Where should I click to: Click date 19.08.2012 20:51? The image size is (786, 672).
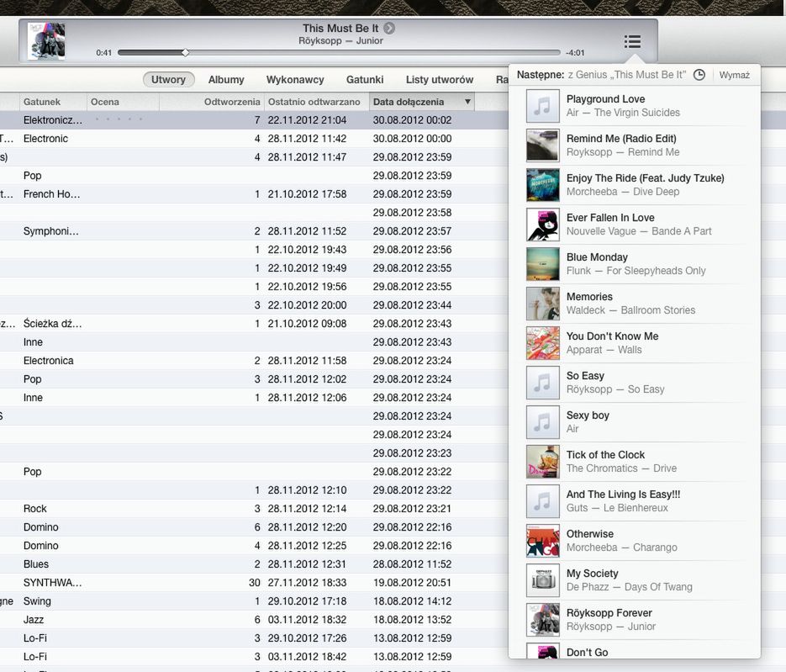tap(412, 583)
